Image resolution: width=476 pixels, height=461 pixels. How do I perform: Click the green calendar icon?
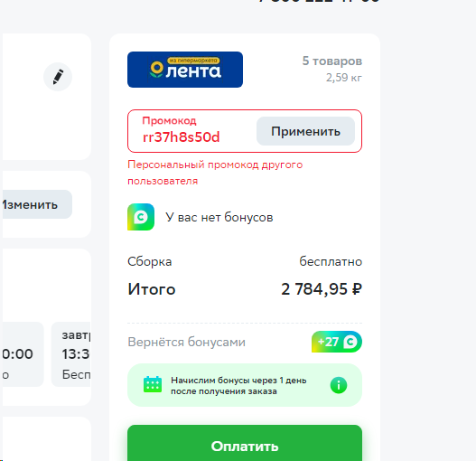coord(153,384)
